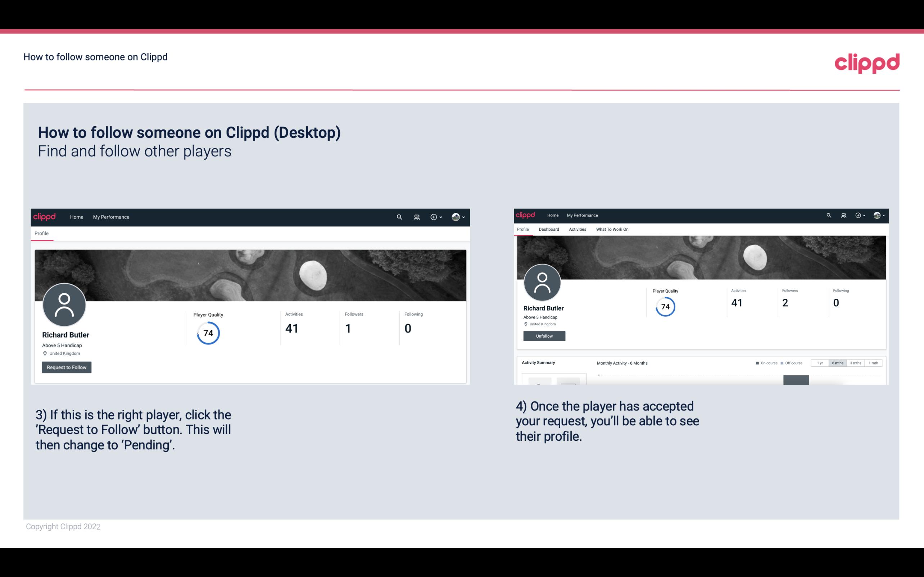The width and height of the screenshot is (924, 577).
Task: Select the '6 mths' activity filter toggle
Action: pos(837,363)
